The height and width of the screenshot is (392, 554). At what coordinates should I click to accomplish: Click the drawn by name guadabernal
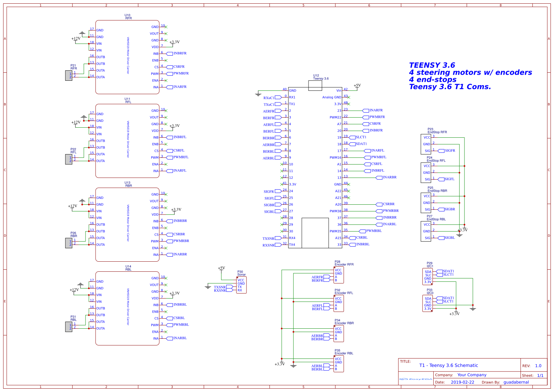click(517, 382)
